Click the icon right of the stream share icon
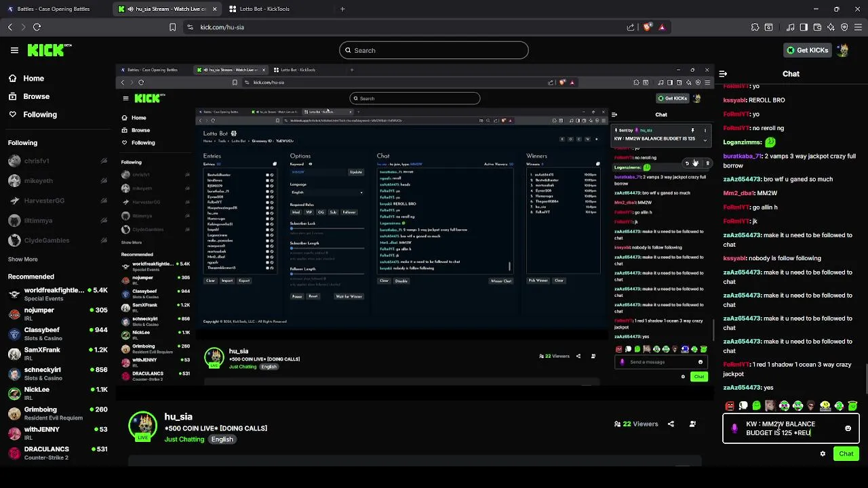This screenshot has height=488, width=868. (x=692, y=424)
